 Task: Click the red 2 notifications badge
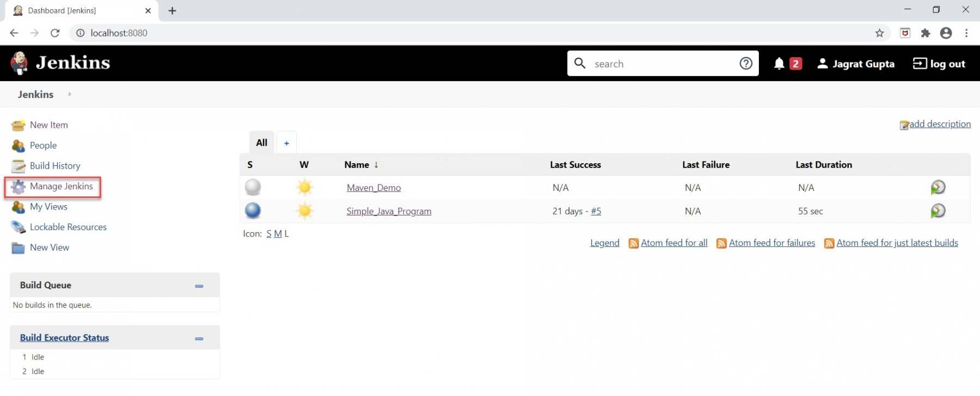point(795,64)
